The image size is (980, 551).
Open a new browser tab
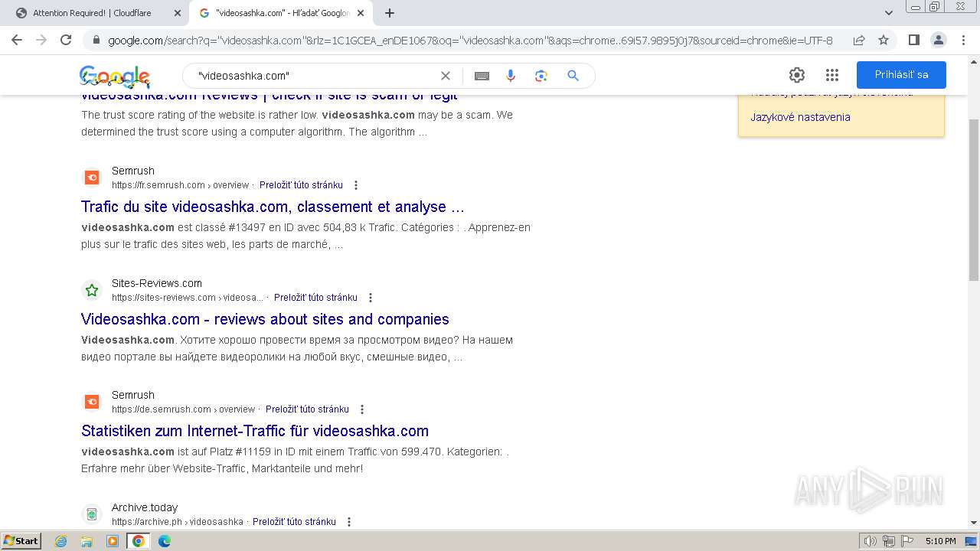[x=390, y=13]
